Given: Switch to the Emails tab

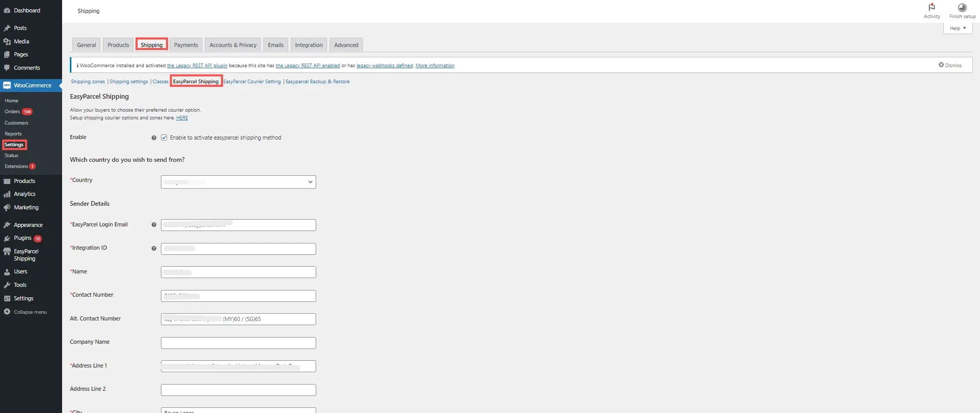Looking at the screenshot, I should pyautogui.click(x=276, y=45).
